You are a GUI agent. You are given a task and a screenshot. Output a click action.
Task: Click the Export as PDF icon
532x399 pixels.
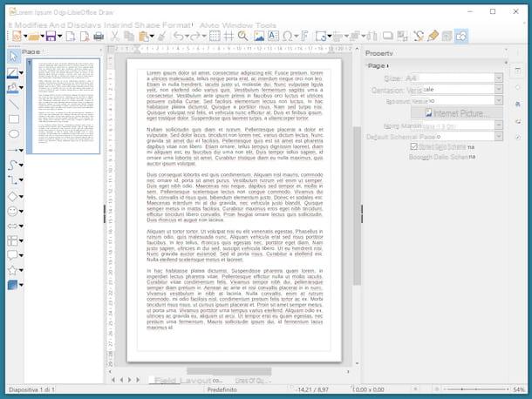85,36
